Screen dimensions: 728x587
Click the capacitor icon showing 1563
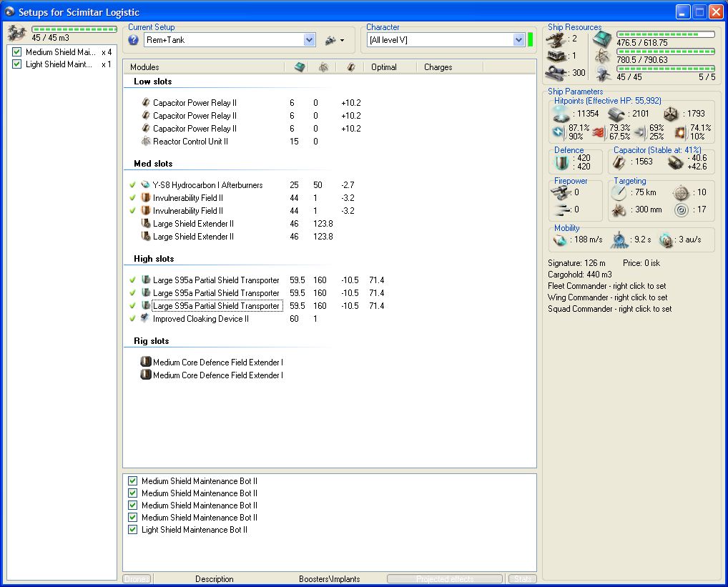[x=619, y=162]
